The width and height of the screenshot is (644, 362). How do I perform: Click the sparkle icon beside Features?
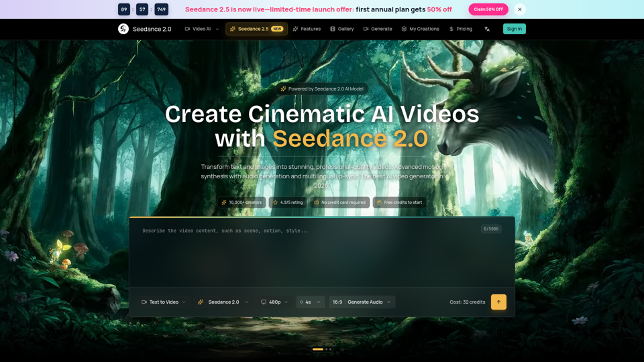pyautogui.click(x=295, y=29)
